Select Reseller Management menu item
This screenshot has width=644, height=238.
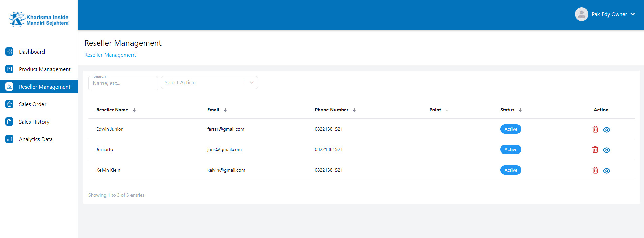[x=39, y=87]
